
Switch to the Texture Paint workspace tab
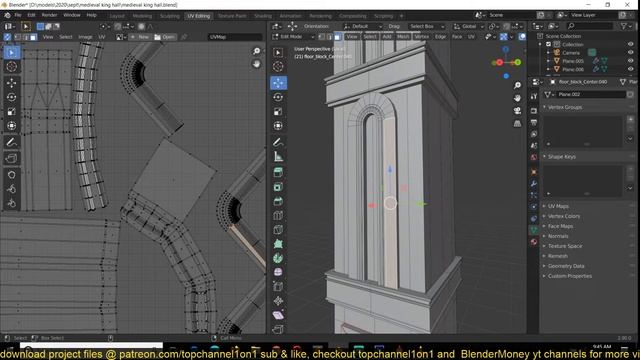coord(232,16)
